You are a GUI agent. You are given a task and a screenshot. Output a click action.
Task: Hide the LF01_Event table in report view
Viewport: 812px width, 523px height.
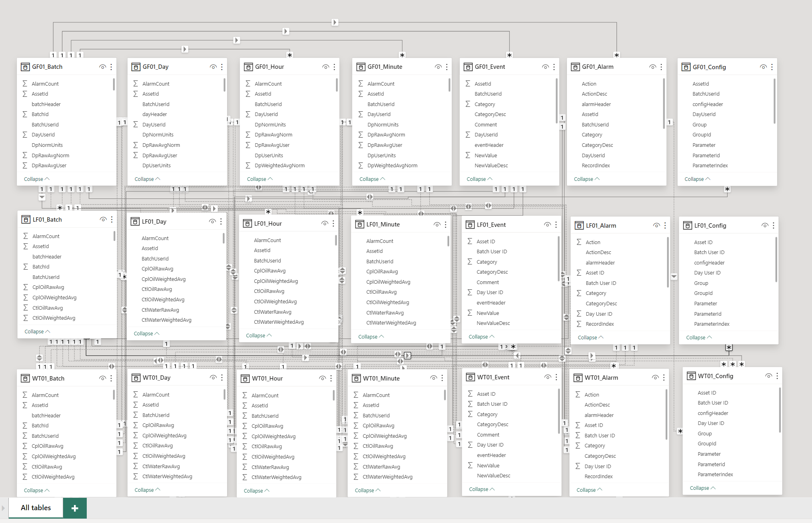click(x=547, y=225)
